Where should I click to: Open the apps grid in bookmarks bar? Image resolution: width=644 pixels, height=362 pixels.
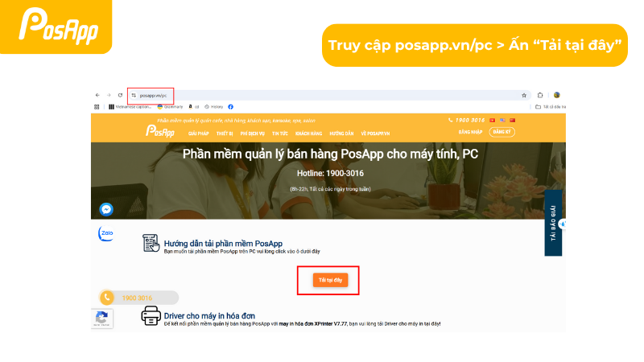[x=97, y=107]
